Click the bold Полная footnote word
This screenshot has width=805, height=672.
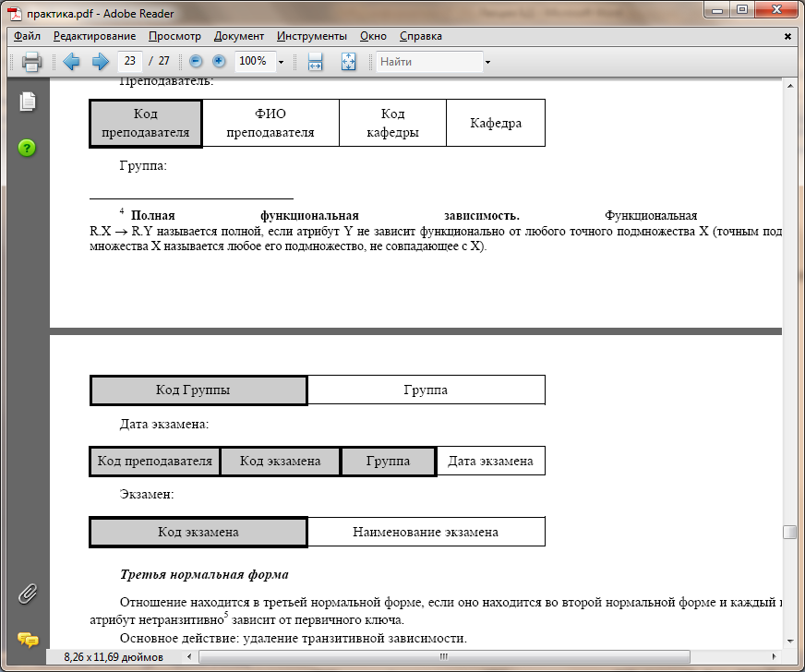(153, 216)
